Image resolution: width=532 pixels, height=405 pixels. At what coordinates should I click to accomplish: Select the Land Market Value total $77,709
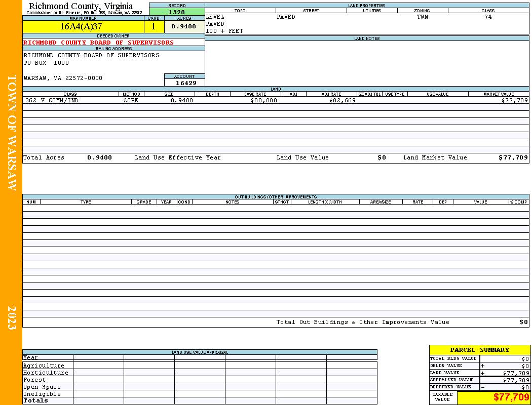(513, 157)
